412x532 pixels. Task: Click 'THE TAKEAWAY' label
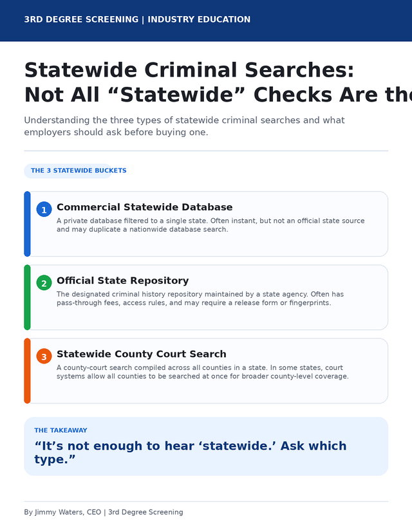point(61,430)
